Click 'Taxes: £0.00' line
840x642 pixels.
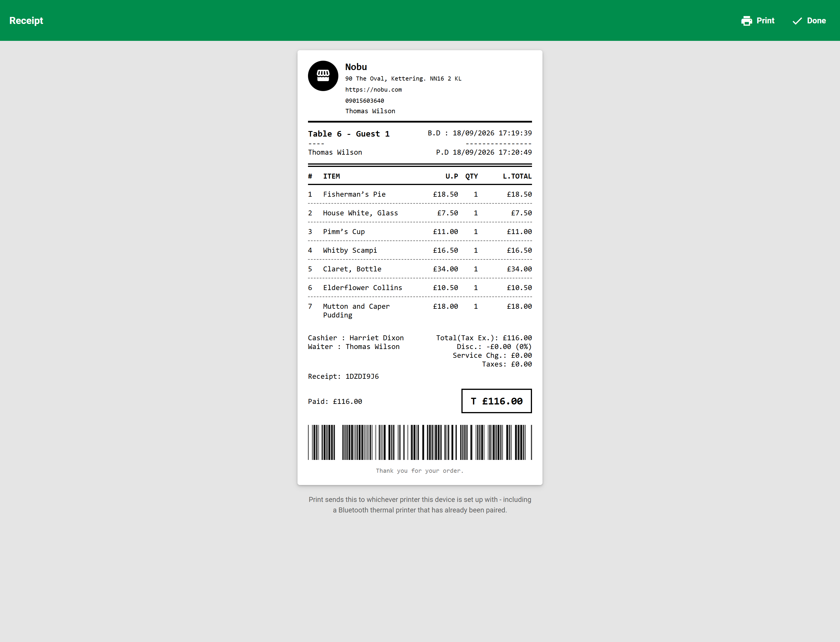click(x=507, y=364)
